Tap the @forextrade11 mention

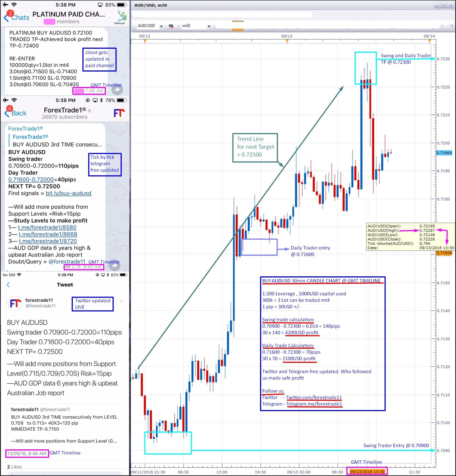[x=67, y=262]
